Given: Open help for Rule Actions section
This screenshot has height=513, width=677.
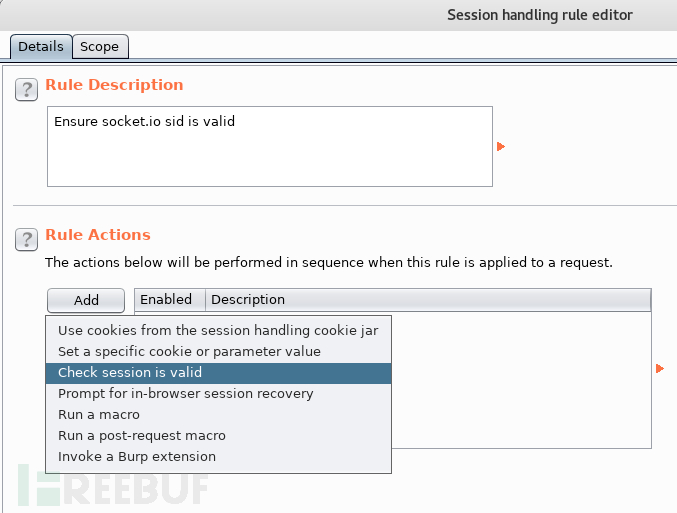Looking at the screenshot, I should (x=26, y=239).
